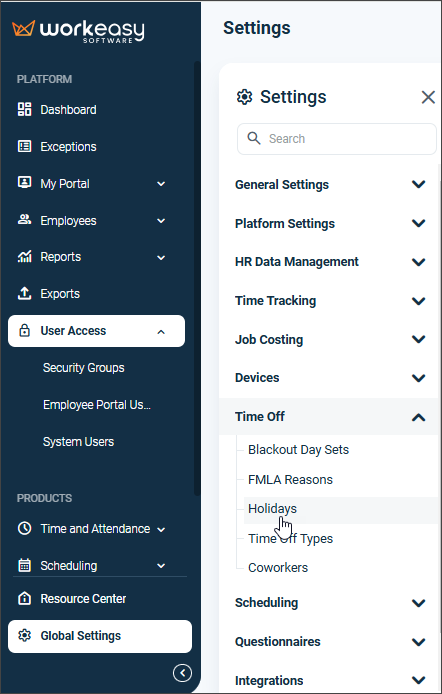This screenshot has width=442, height=694.
Task: Click the Exports upload icon
Action: (x=24, y=293)
